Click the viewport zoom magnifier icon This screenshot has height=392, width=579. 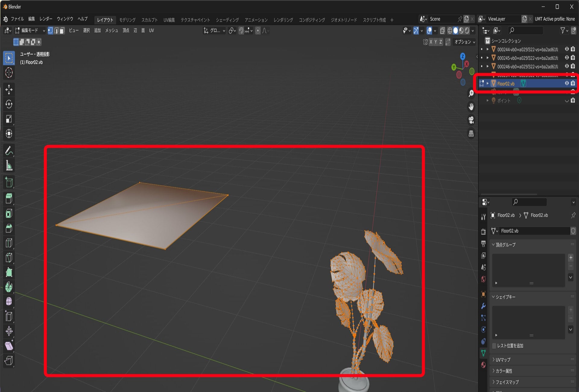471,93
